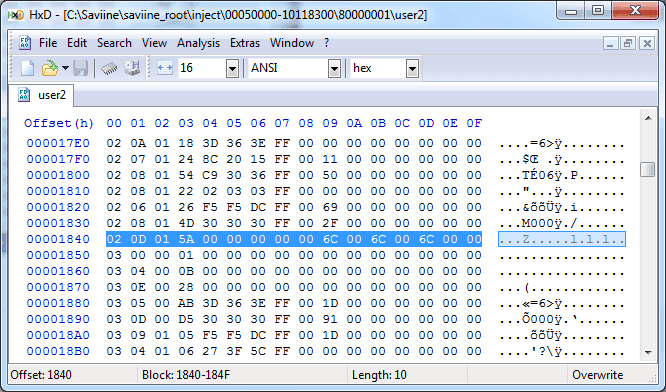Click byte D5 in row 00001890
This screenshot has height=392, width=666.
coord(186,319)
